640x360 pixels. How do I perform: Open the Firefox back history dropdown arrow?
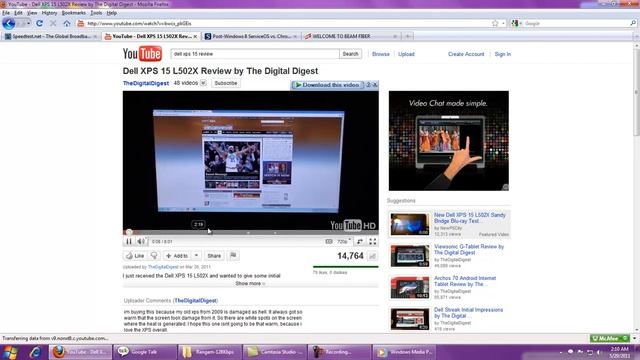click(x=28, y=23)
